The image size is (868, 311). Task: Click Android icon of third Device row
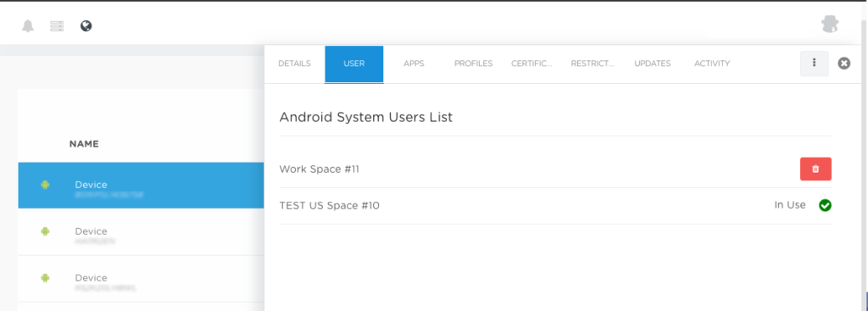(x=46, y=278)
